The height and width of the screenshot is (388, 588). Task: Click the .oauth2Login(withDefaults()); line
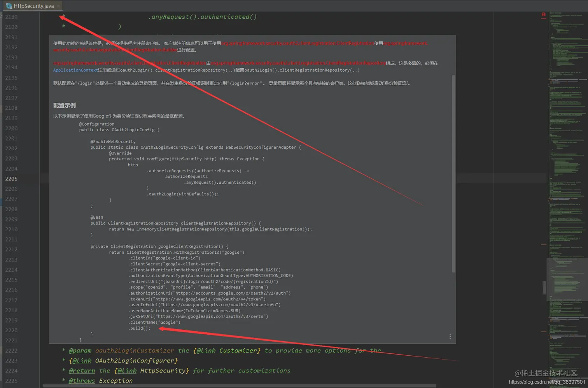[x=183, y=194]
